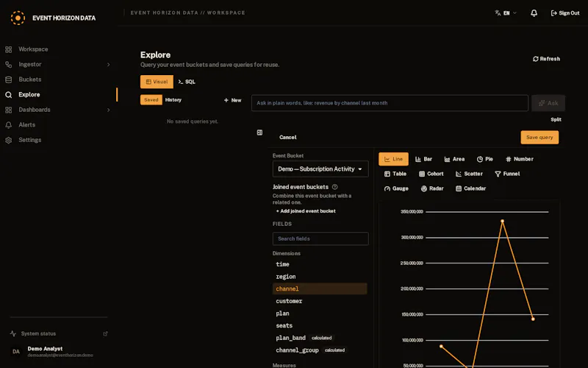Select the channel dimension field

pos(320,289)
